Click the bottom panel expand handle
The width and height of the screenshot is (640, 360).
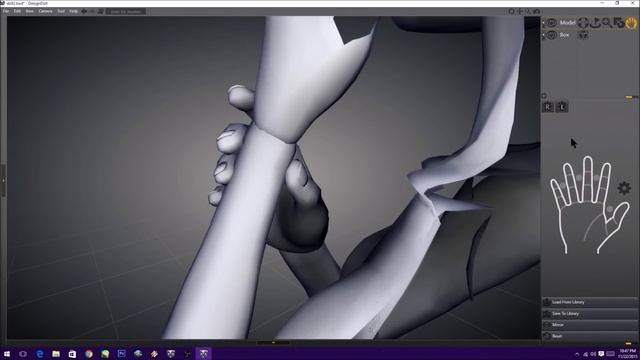click(x=273, y=343)
